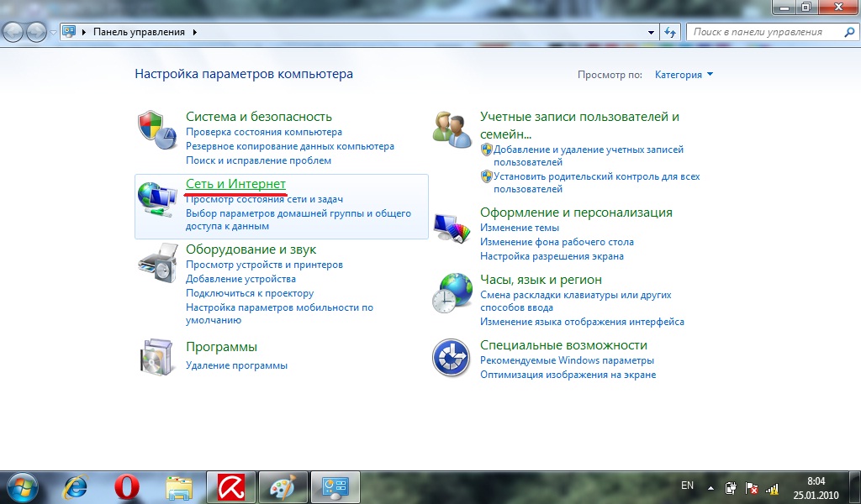Click Резервное копирование данных компьютера
Viewport: 861px width, 504px height.
point(290,146)
